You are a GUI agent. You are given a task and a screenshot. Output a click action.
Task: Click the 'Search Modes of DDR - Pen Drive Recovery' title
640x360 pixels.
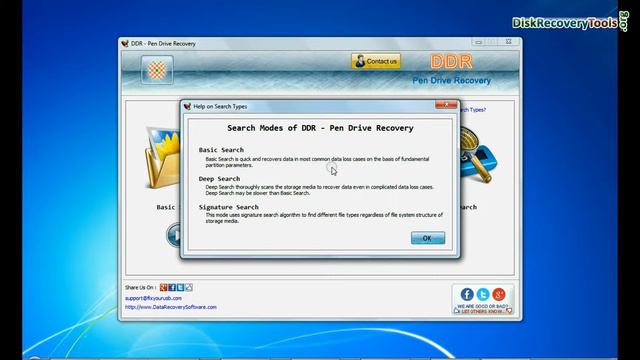pyautogui.click(x=320, y=128)
